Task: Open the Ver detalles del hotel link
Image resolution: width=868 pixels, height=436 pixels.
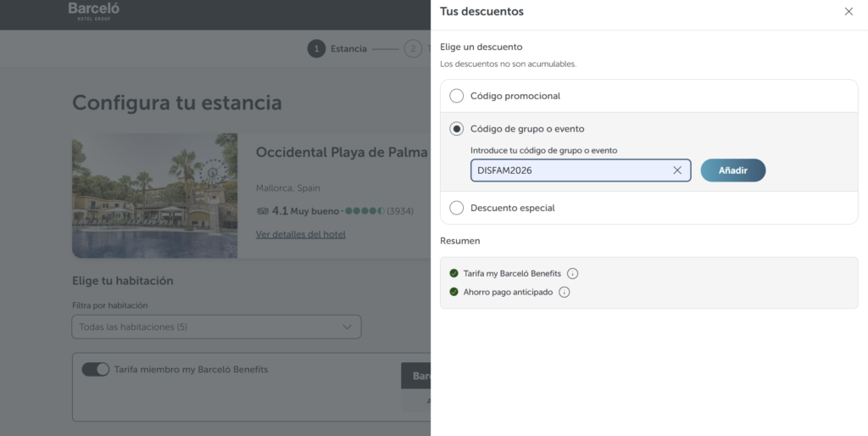Action: [301, 234]
